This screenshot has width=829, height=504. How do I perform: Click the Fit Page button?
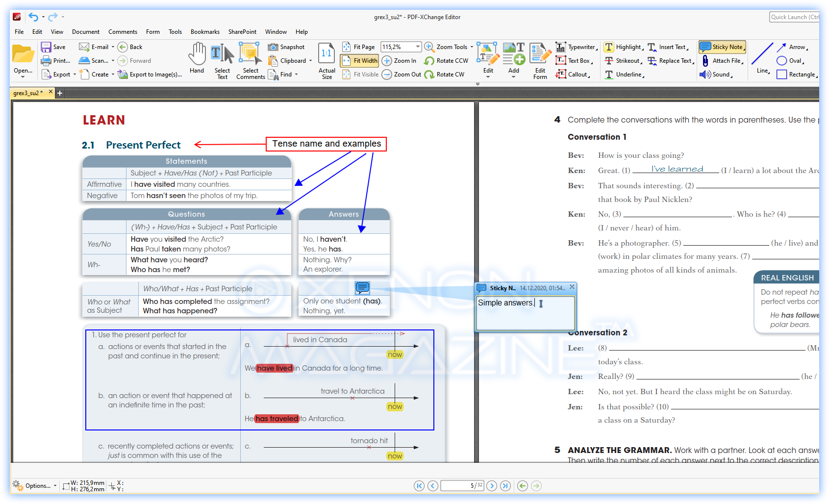[x=358, y=47]
